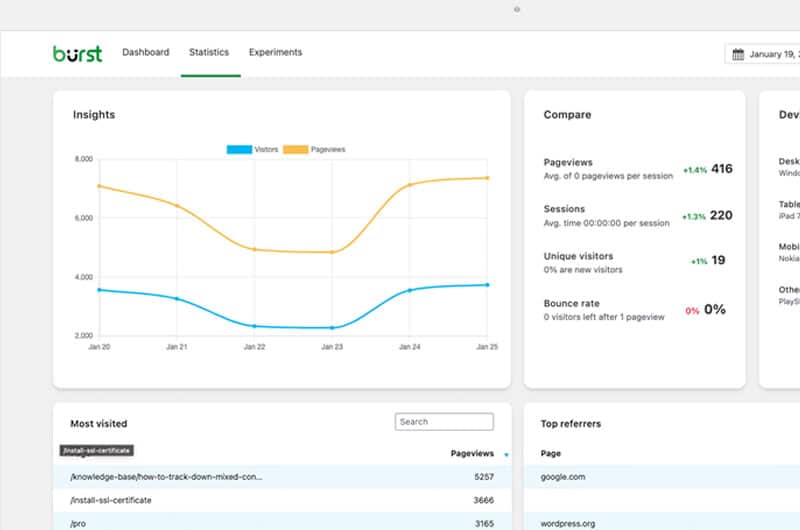Click the Bounce rate 0% value
Image resolution: width=800 pixels, height=530 pixels.
click(715, 309)
